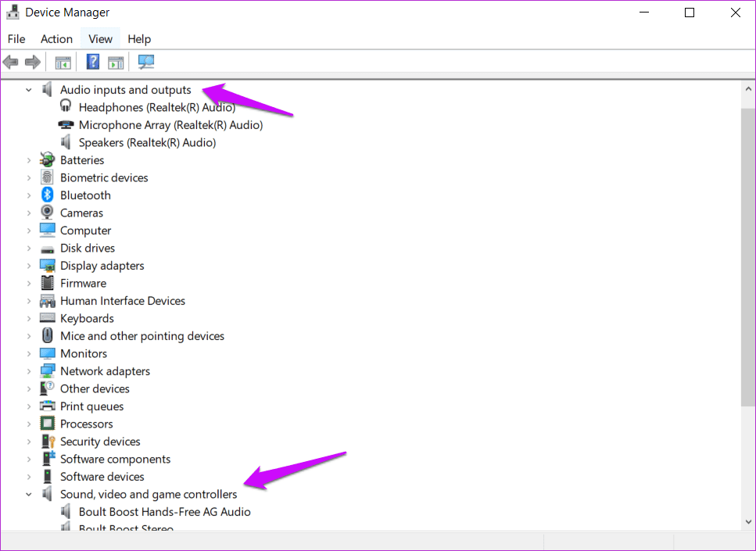Viewport: 756px width, 551px height.
Task: Click the Processors chip icon
Action: 47,424
